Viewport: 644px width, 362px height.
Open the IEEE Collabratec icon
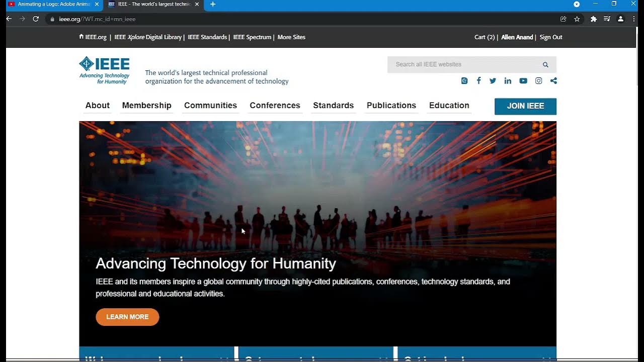pyautogui.click(x=464, y=81)
